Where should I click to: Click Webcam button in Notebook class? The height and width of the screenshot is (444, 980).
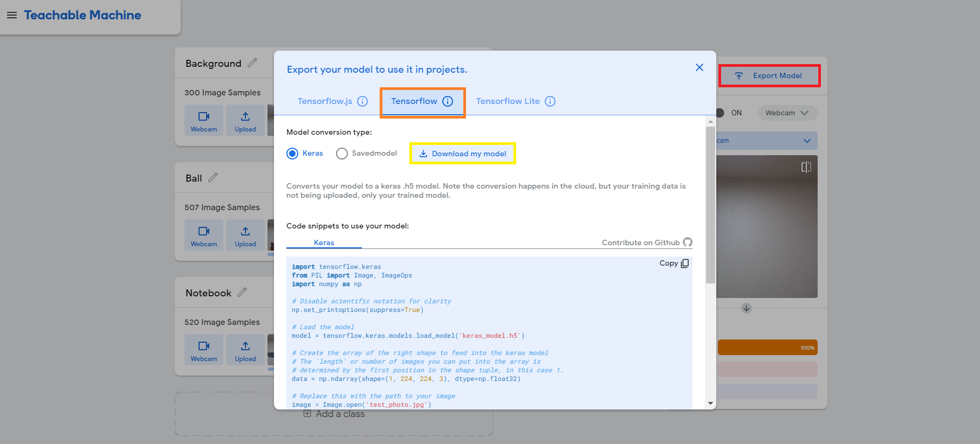(204, 350)
